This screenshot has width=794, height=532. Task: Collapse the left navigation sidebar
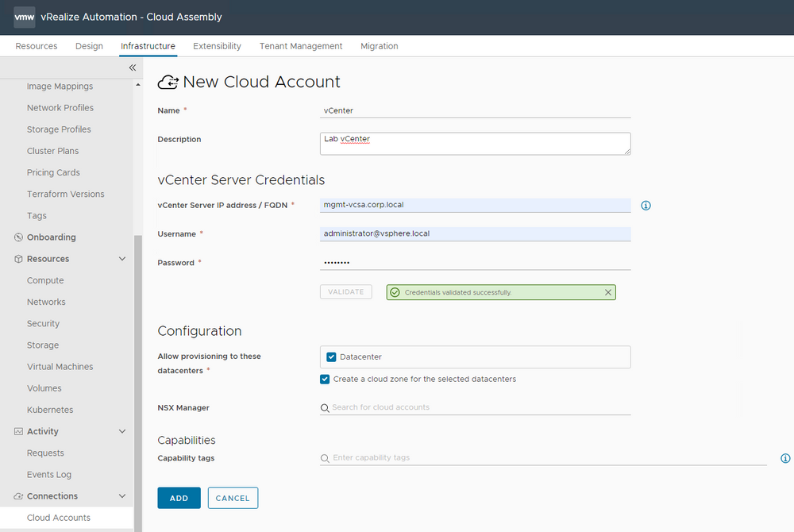[133, 68]
